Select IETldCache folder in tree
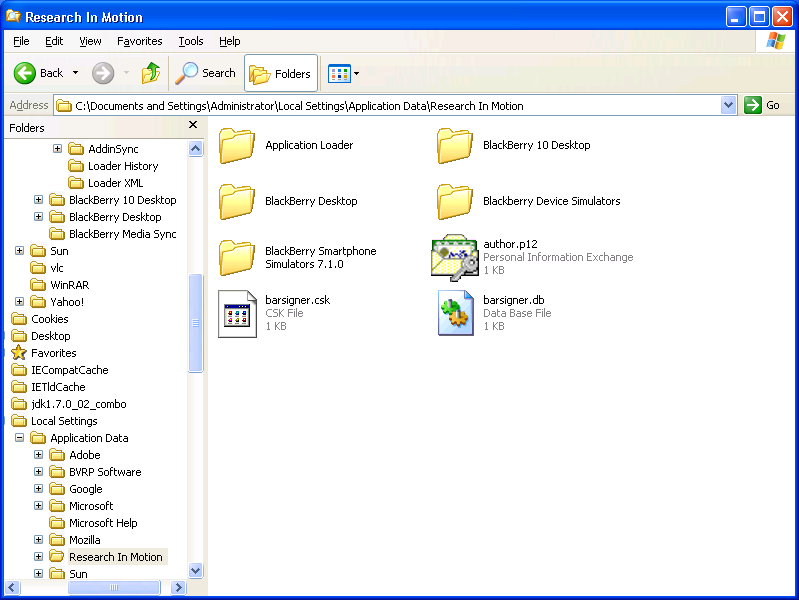The image size is (799, 600). click(48, 387)
